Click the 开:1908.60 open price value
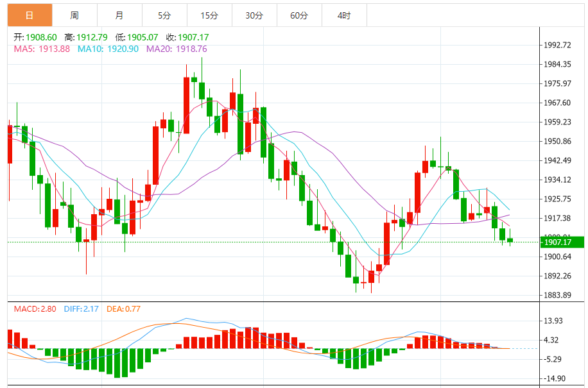Screen dimensions: 588x388 [35, 37]
